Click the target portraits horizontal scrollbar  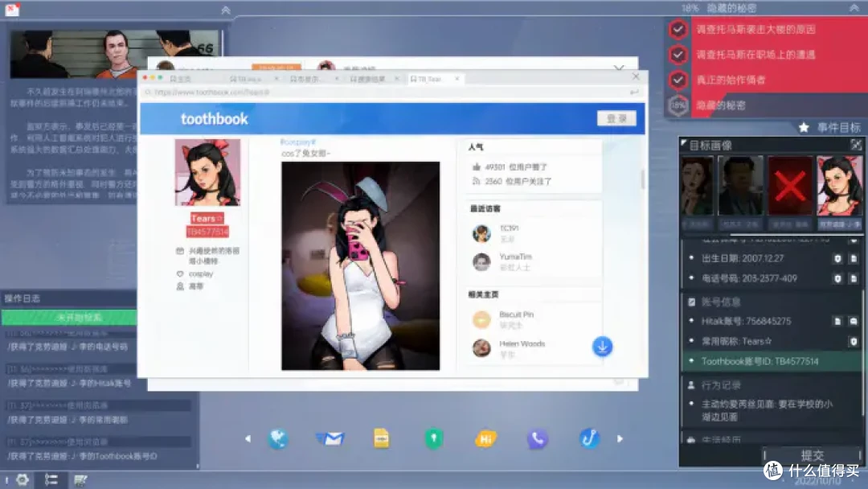click(796, 235)
